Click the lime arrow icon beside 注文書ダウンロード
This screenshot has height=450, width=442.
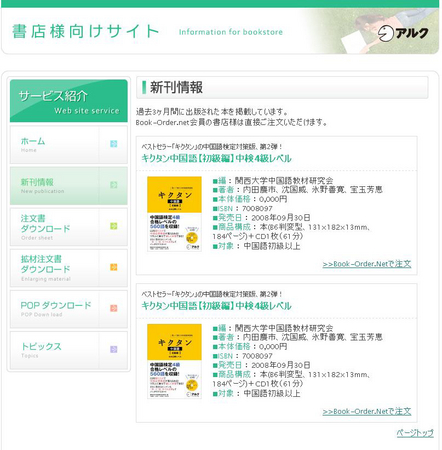pos(114,226)
